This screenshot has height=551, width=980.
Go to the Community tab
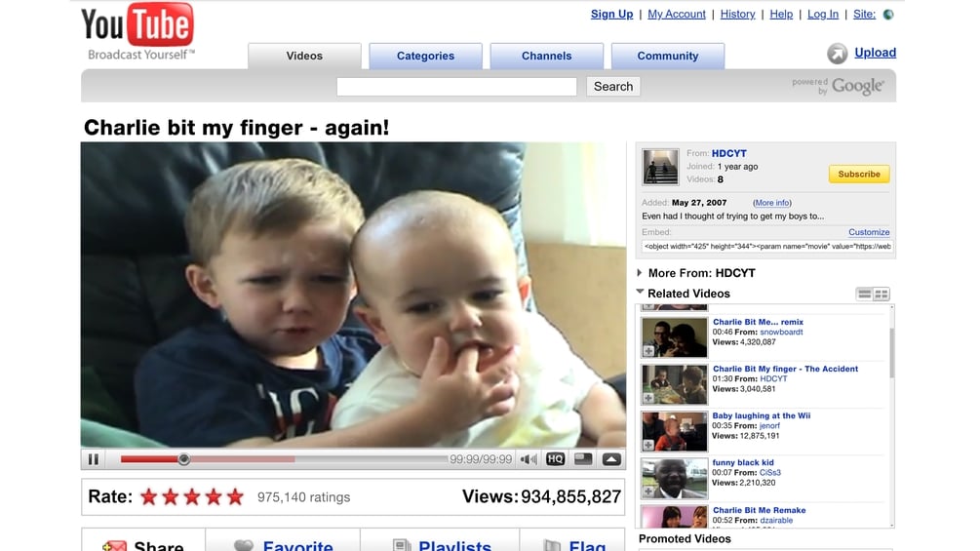tap(668, 56)
